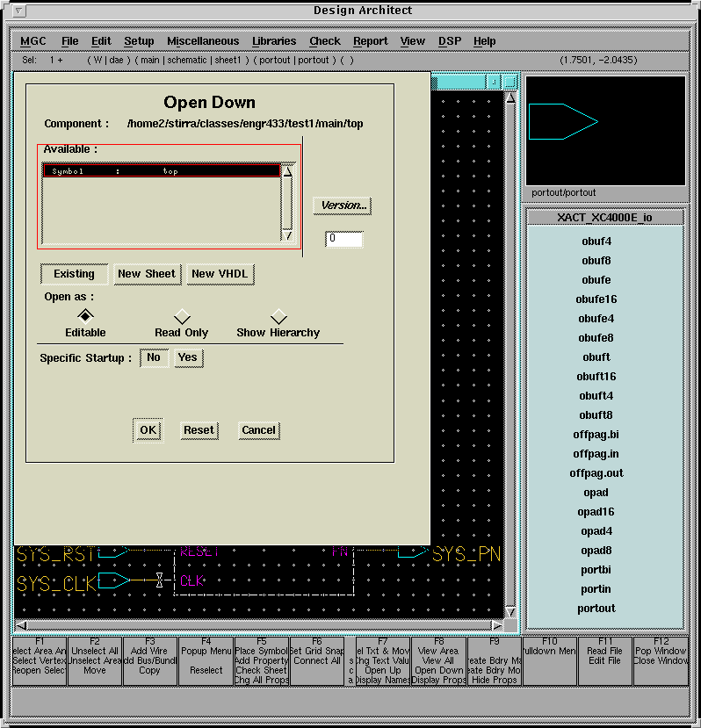This screenshot has width=701, height=728.
Task: Select portout in the component palette
Action: (596, 609)
